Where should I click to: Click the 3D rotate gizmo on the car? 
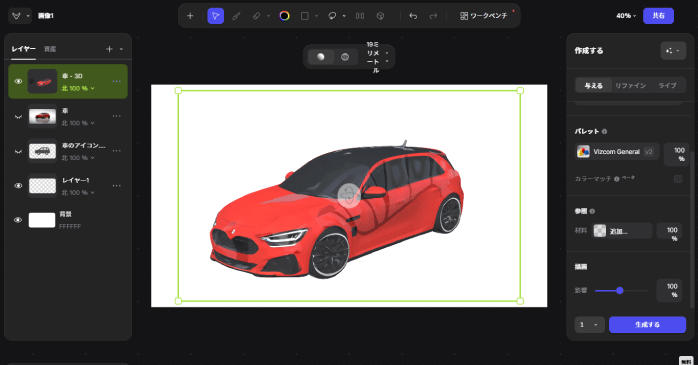tap(349, 195)
